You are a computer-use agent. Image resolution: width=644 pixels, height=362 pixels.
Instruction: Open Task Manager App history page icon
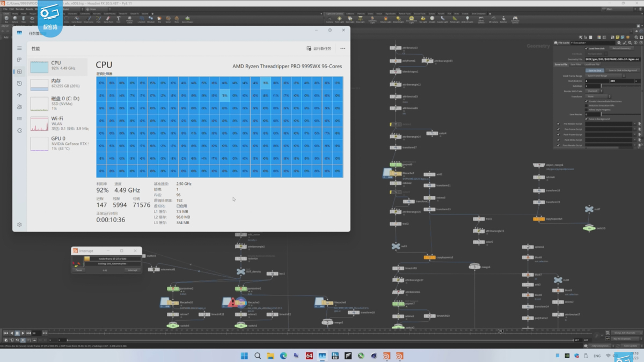[x=19, y=84]
